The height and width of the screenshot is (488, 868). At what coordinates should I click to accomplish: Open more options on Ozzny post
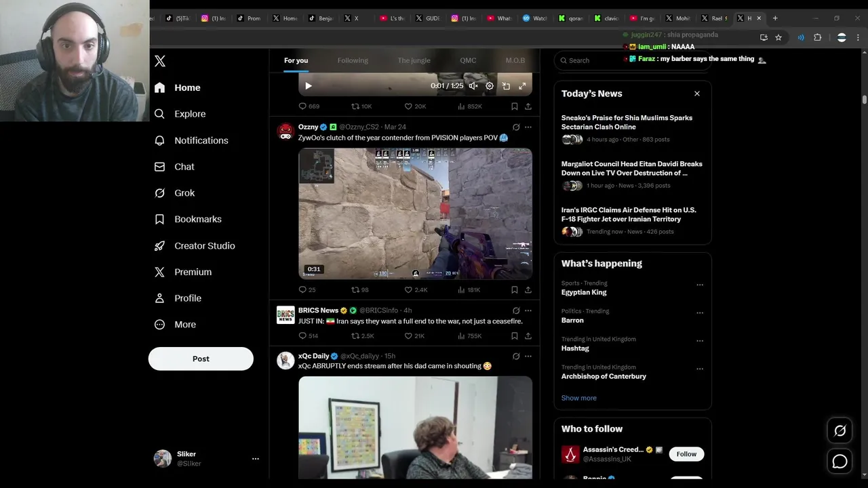[x=528, y=127]
